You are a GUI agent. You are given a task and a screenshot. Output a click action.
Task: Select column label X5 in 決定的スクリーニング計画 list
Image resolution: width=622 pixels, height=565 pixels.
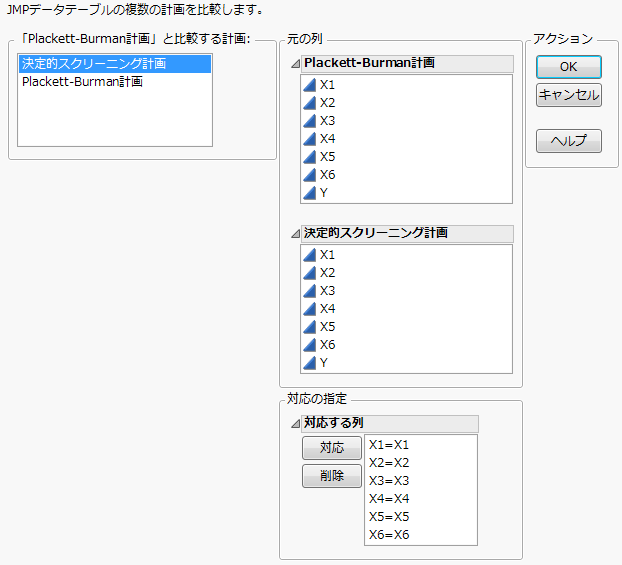coord(328,327)
